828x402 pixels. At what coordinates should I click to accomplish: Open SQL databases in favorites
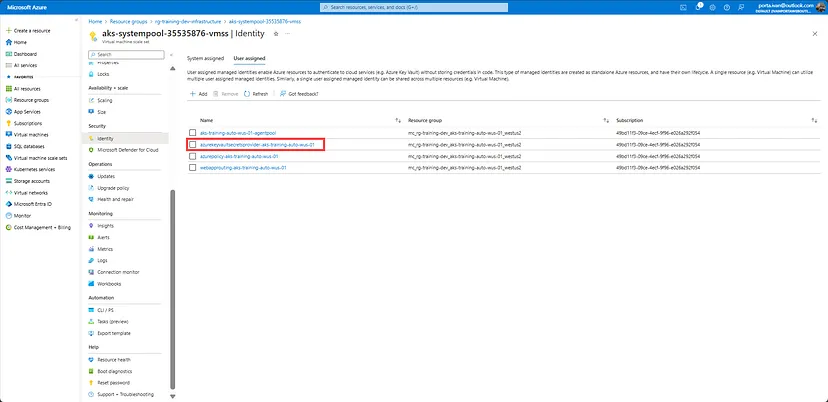point(29,146)
